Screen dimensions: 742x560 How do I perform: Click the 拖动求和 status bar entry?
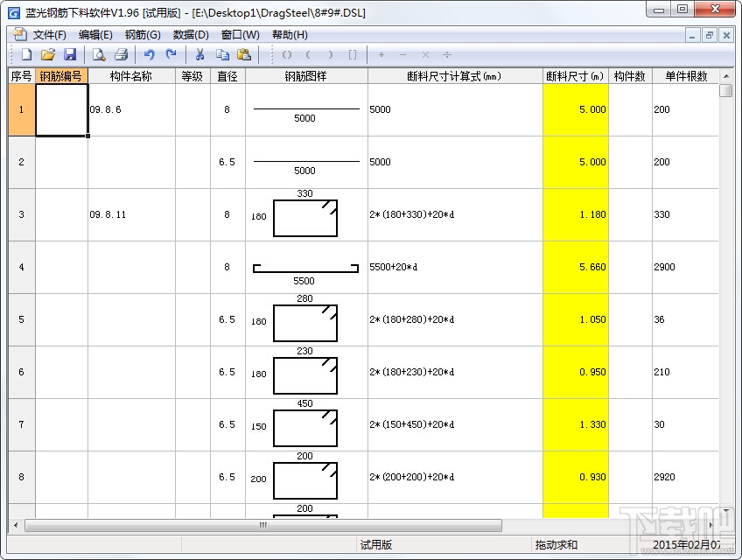pyautogui.click(x=556, y=545)
